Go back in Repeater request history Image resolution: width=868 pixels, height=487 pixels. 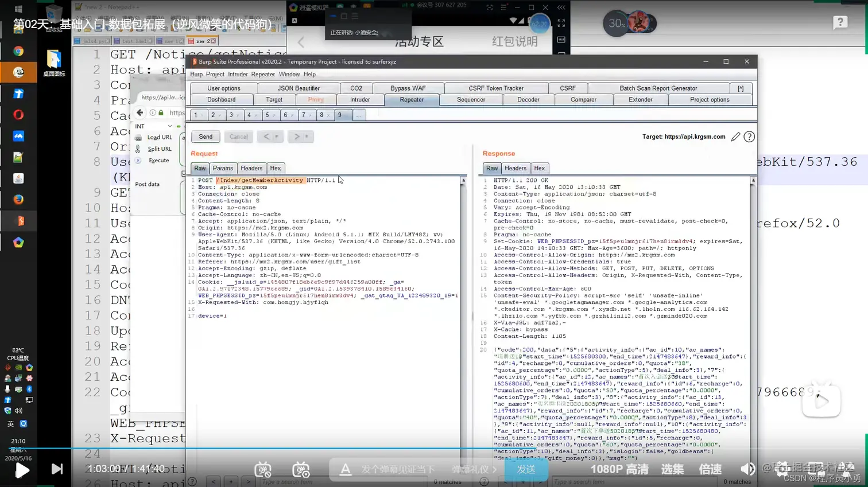266,137
